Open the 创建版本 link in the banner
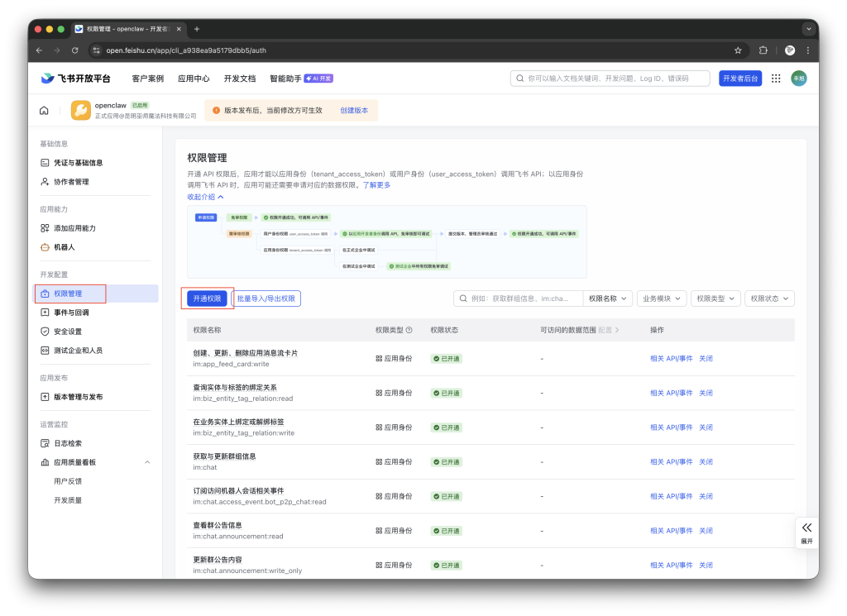 pyautogui.click(x=354, y=110)
